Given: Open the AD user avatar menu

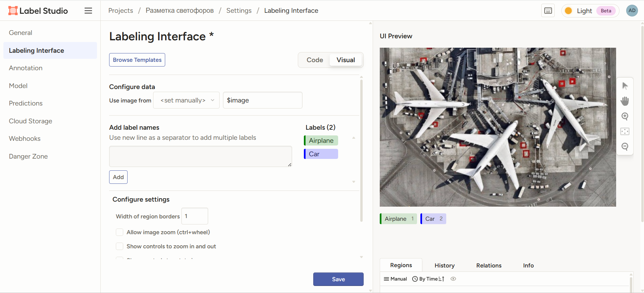Looking at the screenshot, I should [632, 11].
